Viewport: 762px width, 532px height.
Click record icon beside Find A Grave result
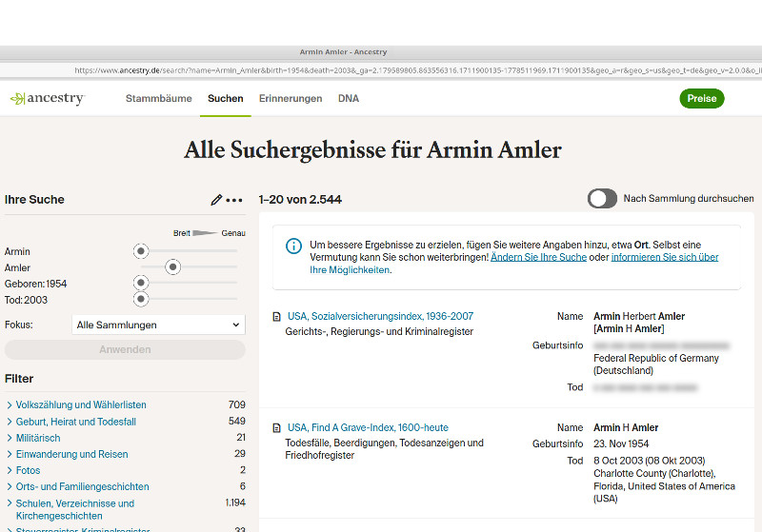point(277,428)
